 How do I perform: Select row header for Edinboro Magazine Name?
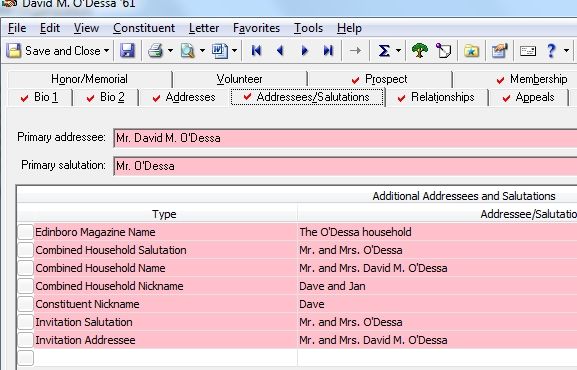coord(25,232)
